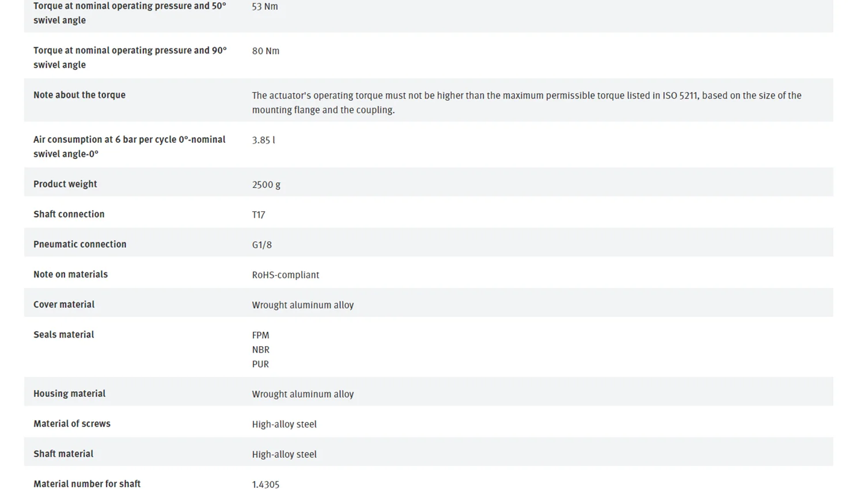Screen dimensions: 864x504
Task: Click the 2500 g weight value
Action: pos(266,185)
